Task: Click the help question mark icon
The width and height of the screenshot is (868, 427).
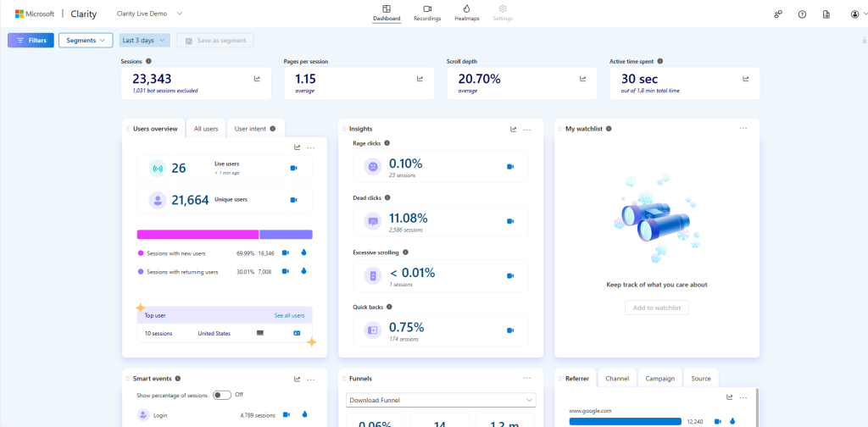Action: pyautogui.click(x=802, y=14)
